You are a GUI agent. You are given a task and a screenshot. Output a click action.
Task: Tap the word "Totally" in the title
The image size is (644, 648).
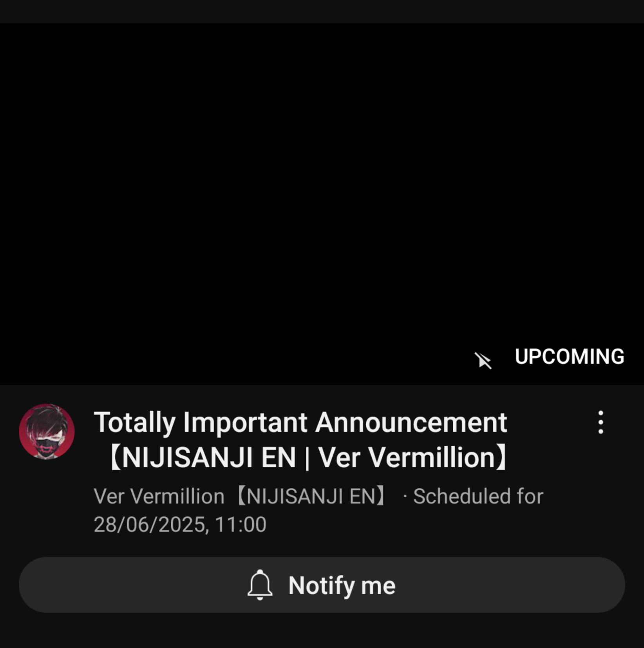135,423
